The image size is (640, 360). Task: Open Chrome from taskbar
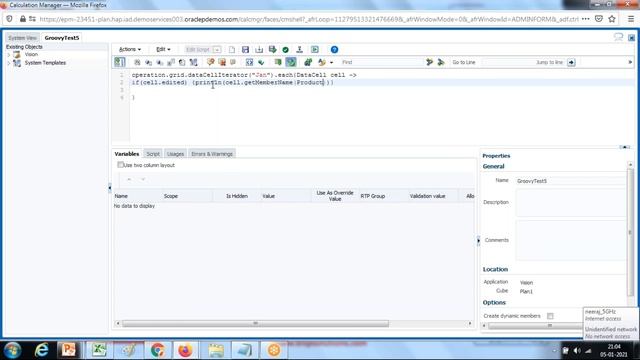pos(158,350)
